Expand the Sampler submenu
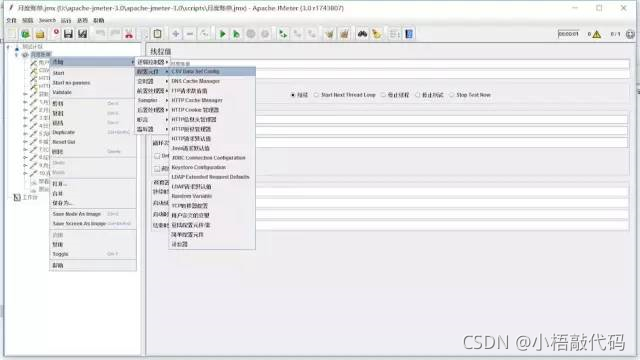The width and height of the screenshot is (640, 360). 152,100
